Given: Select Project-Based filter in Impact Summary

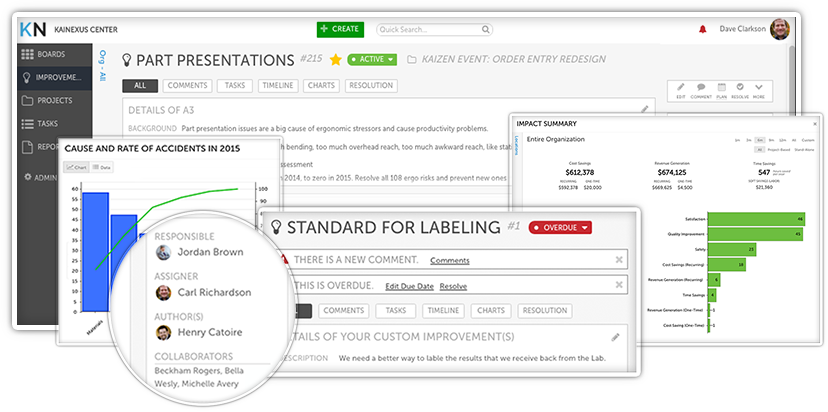Looking at the screenshot, I should (779, 149).
